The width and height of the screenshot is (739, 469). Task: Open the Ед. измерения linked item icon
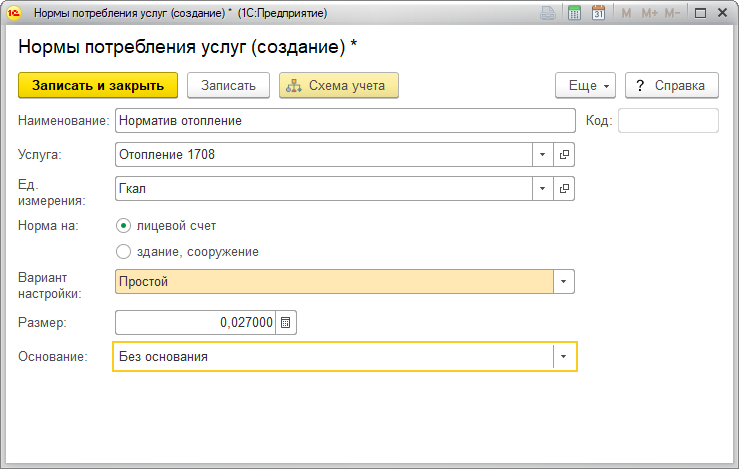pos(565,188)
